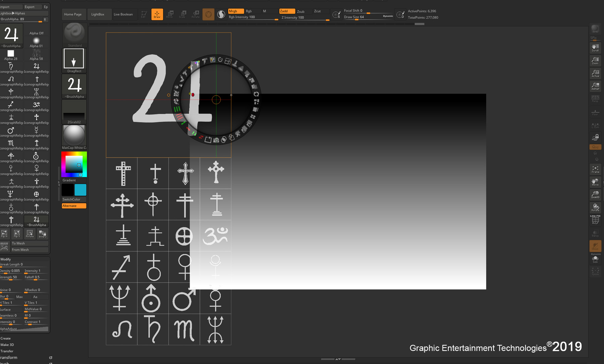
Task: Toggle Zadd mode
Action: (287, 11)
